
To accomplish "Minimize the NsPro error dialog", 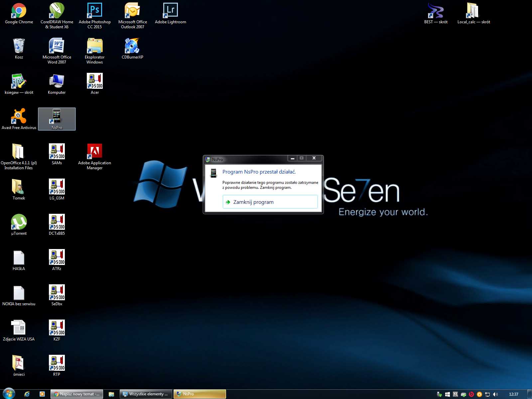I will pyautogui.click(x=292, y=158).
